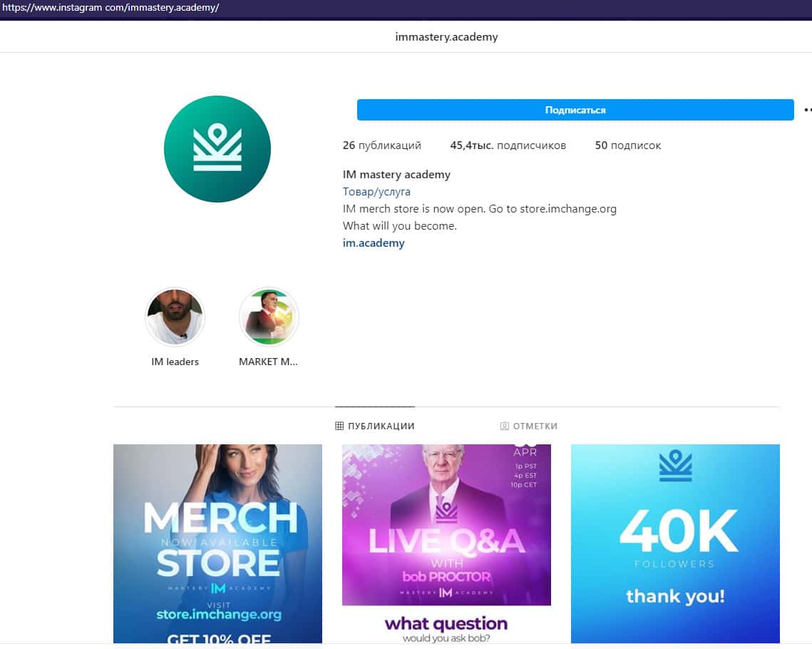Open the LIVE Q&A with bob PROCTOR post
The height and width of the screenshot is (649, 812).
pyautogui.click(x=446, y=543)
